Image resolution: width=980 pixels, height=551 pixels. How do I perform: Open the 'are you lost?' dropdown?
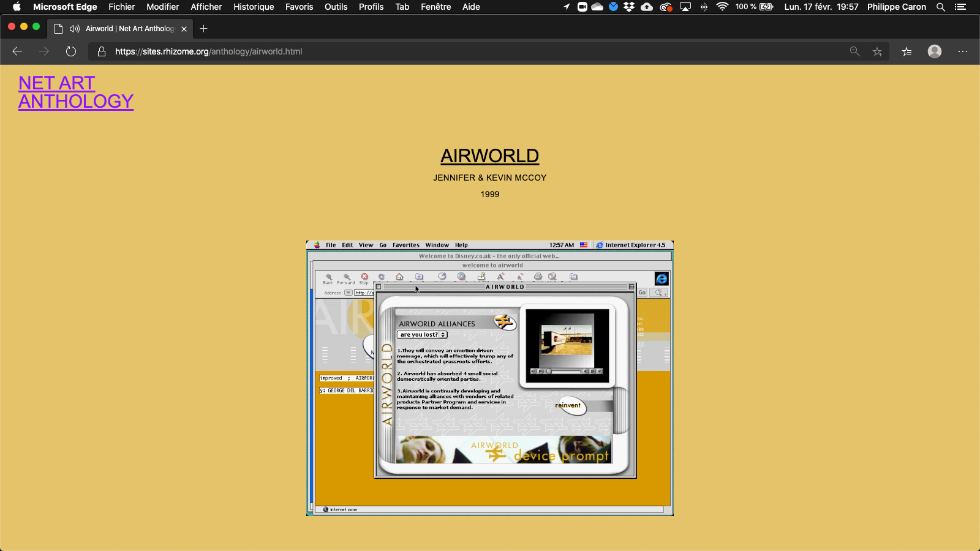(x=423, y=334)
